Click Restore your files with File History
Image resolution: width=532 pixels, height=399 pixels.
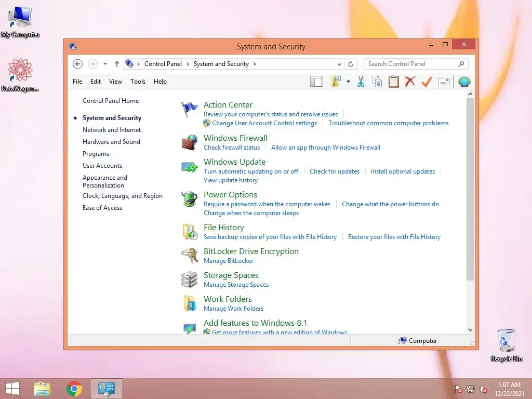394,237
